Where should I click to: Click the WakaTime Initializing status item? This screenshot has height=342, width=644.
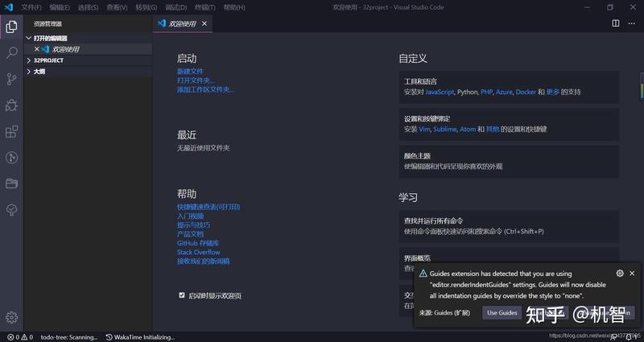coord(140,337)
